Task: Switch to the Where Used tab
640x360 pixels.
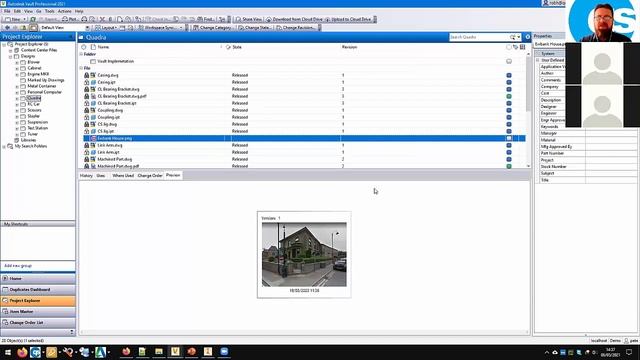Action: click(x=123, y=176)
